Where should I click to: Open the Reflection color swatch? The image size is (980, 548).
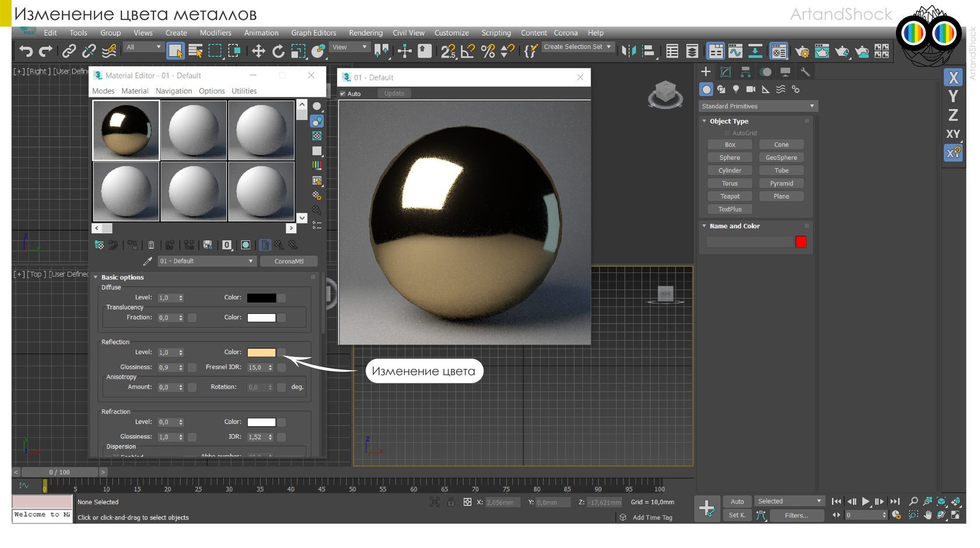click(261, 352)
